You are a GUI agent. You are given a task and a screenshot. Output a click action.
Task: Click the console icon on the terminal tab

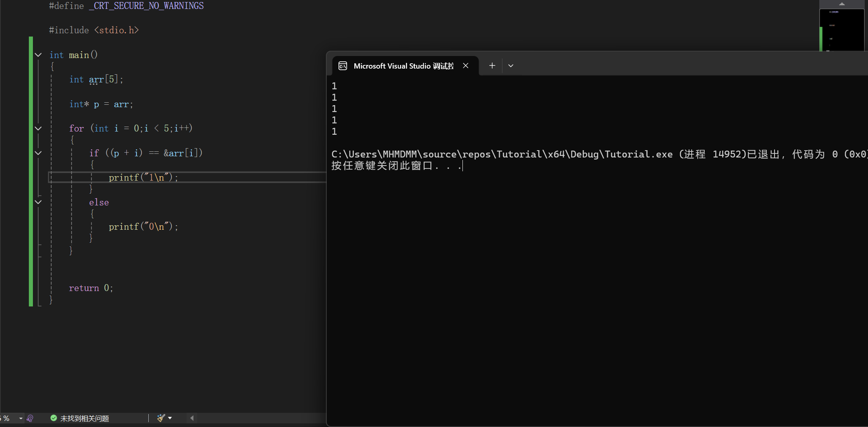(343, 66)
